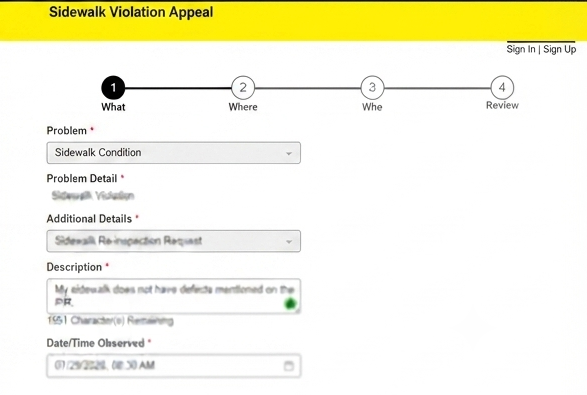Go to step 2 Where circle
Screen dimensions: 587x395
(x=243, y=88)
